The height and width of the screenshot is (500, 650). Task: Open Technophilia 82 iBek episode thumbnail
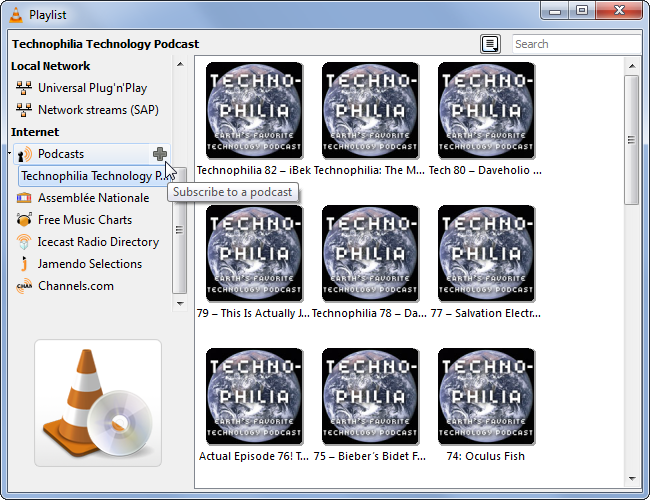(254, 110)
